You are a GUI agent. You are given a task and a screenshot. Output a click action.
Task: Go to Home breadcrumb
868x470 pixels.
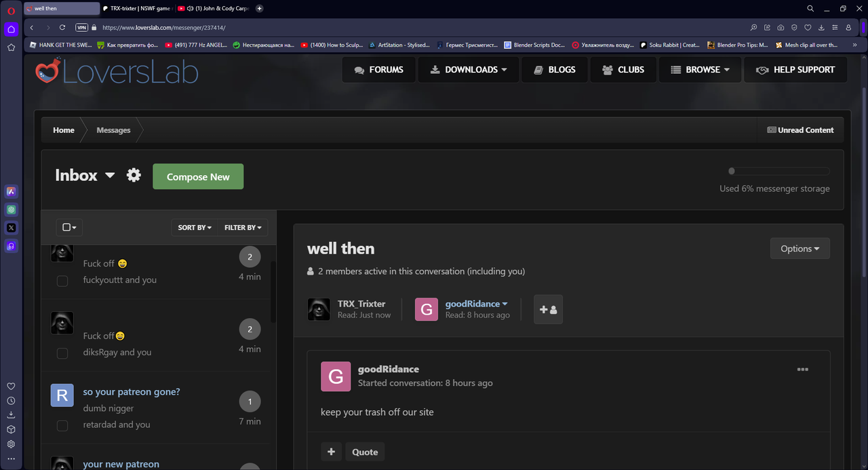(x=64, y=130)
